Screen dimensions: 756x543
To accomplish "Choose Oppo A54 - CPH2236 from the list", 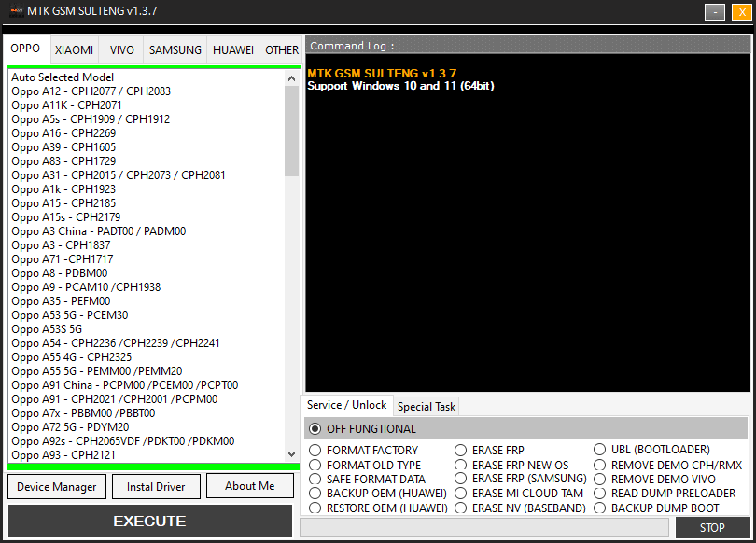I will pyautogui.click(x=116, y=343).
